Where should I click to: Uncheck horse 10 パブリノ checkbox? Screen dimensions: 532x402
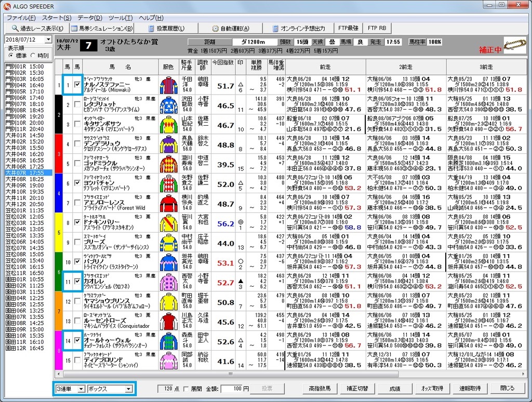point(77,262)
